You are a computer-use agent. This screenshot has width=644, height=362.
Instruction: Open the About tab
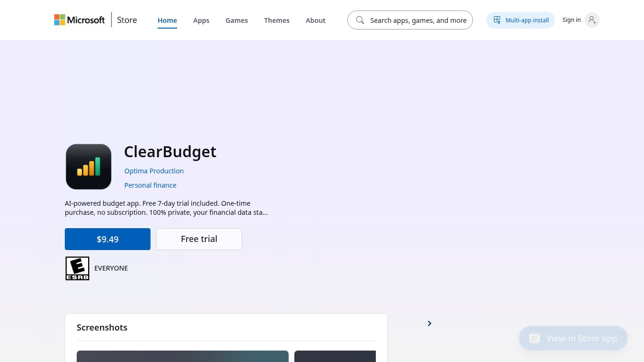tap(315, 20)
